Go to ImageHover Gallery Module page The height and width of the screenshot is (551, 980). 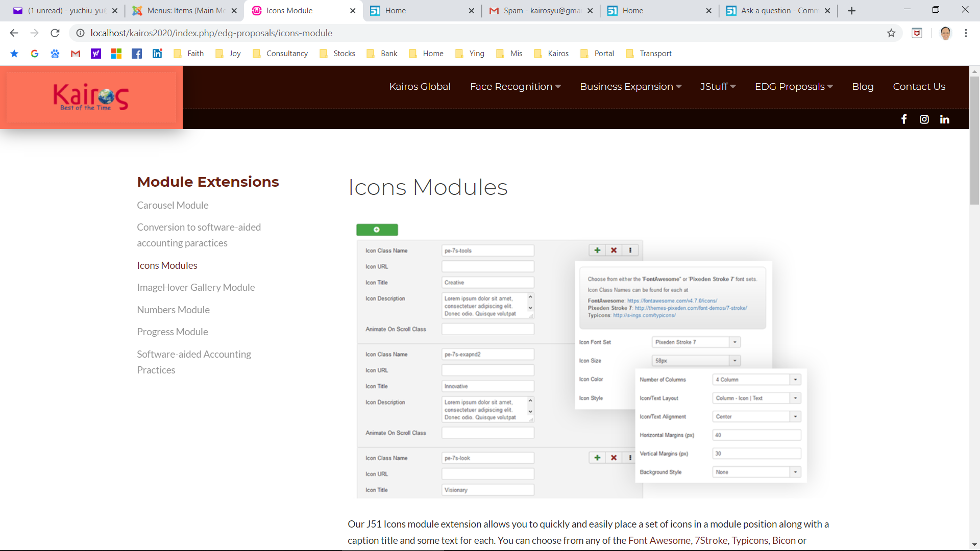195,287
